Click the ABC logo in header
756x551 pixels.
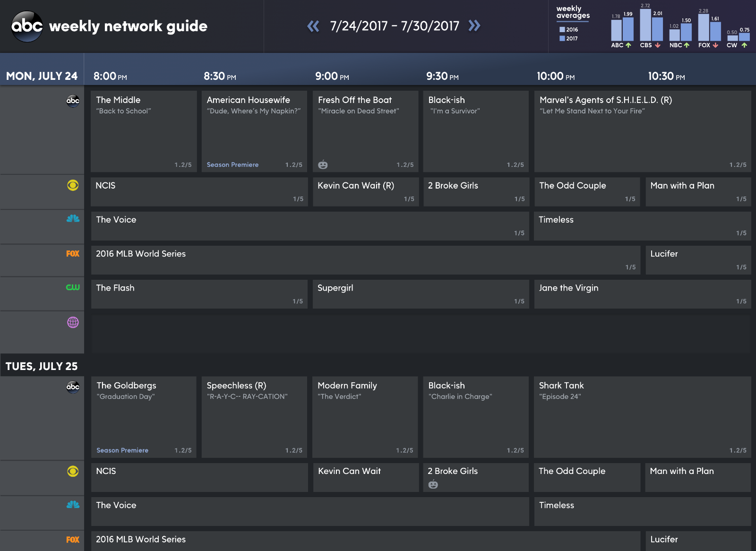coord(27,26)
